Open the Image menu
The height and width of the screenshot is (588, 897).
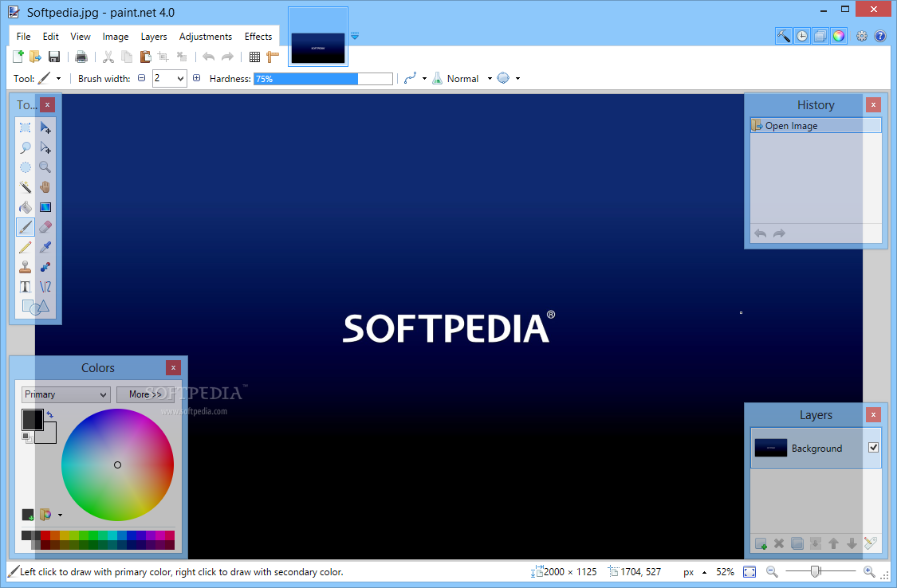tap(116, 36)
